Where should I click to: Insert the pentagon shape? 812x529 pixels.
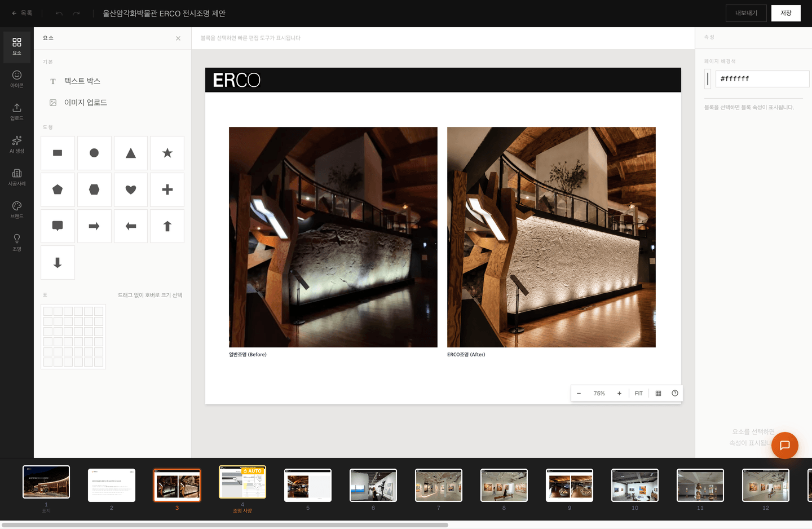[x=58, y=189]
